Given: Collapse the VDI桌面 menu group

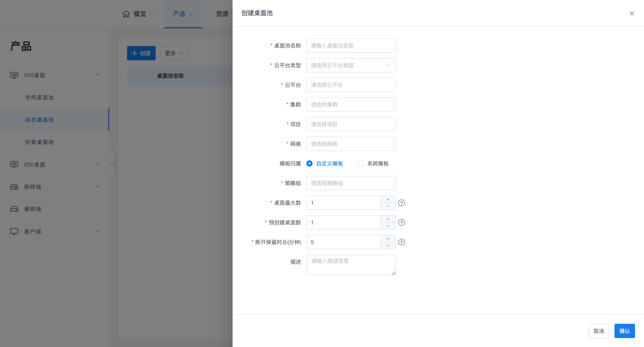Looking at the screenshot, I should point(97,75).
